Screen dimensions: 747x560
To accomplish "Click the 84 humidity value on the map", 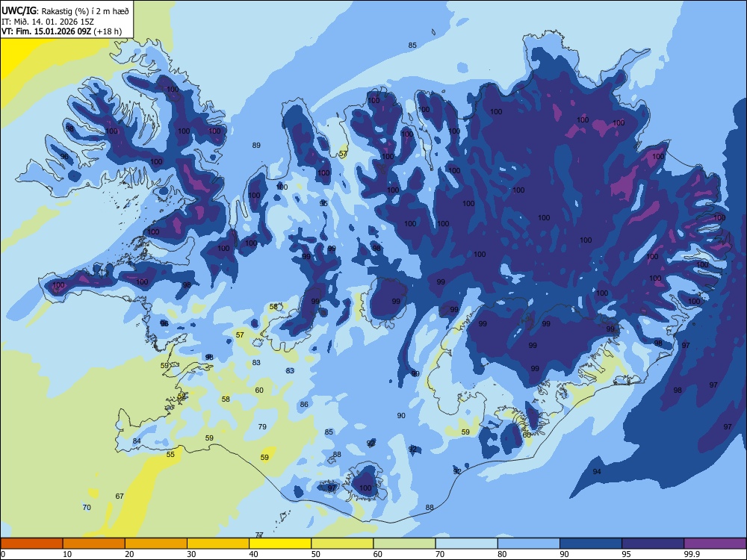I will pyautogui.click(x=137, y=441).
